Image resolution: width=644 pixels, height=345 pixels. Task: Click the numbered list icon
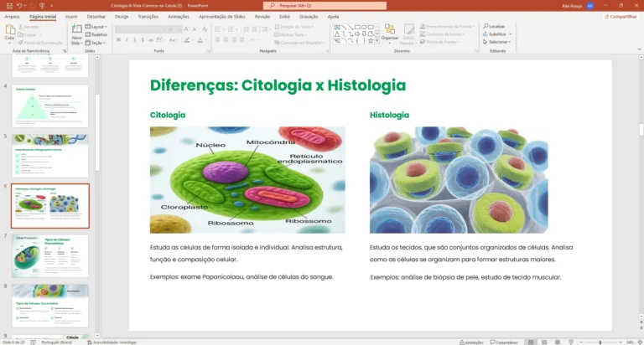coord(231,29)
